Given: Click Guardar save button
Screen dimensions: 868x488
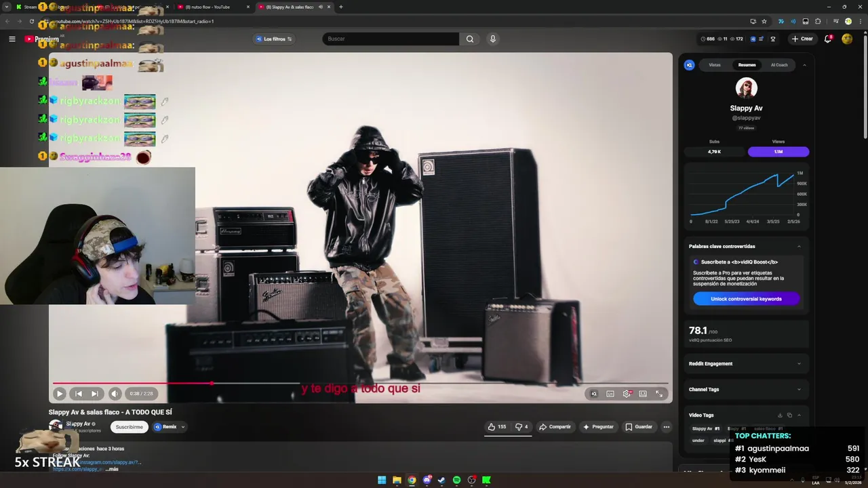Looking at the screenshot, I should (639, 427).
